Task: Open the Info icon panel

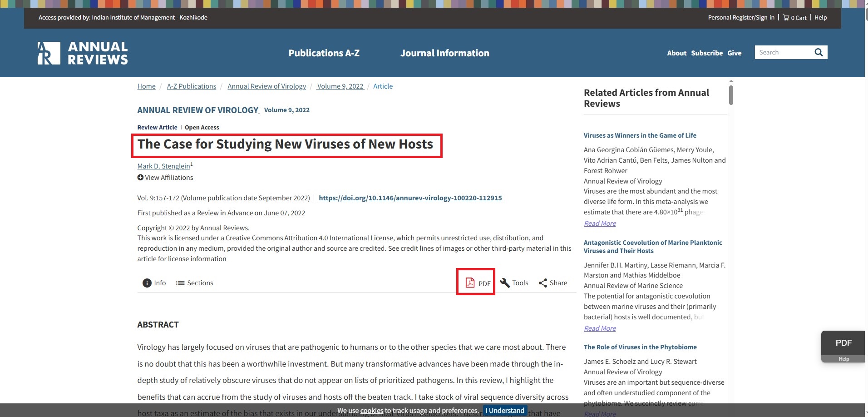Action: tap(147, 283)
